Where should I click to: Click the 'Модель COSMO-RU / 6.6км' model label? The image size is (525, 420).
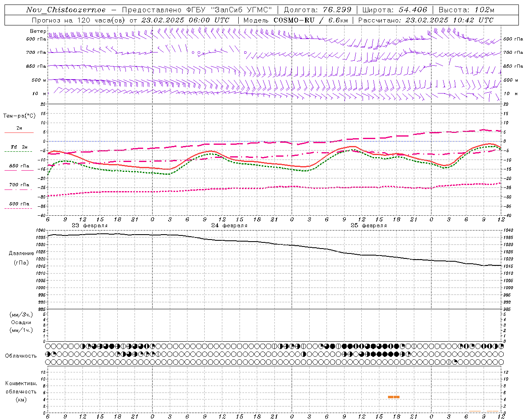295,20
